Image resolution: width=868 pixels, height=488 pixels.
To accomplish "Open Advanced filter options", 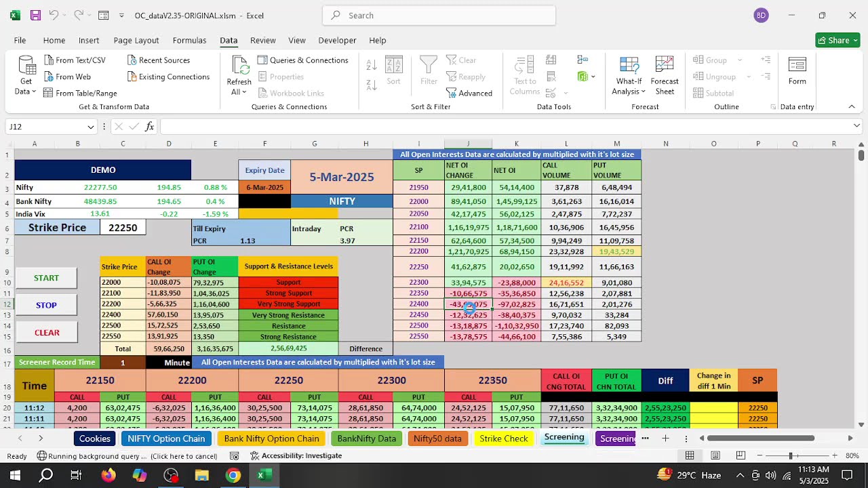I will point(469,93).
